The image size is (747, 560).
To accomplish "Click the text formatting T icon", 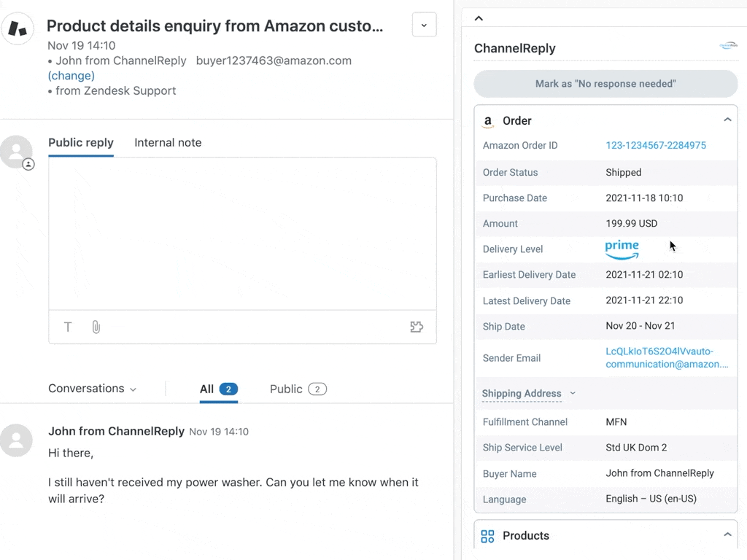I will [x=68, y=327].
